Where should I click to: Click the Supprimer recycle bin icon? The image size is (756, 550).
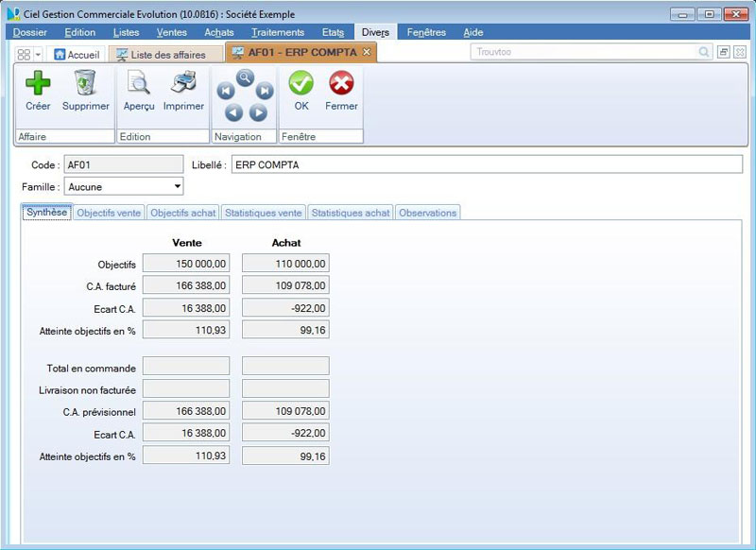85,85
